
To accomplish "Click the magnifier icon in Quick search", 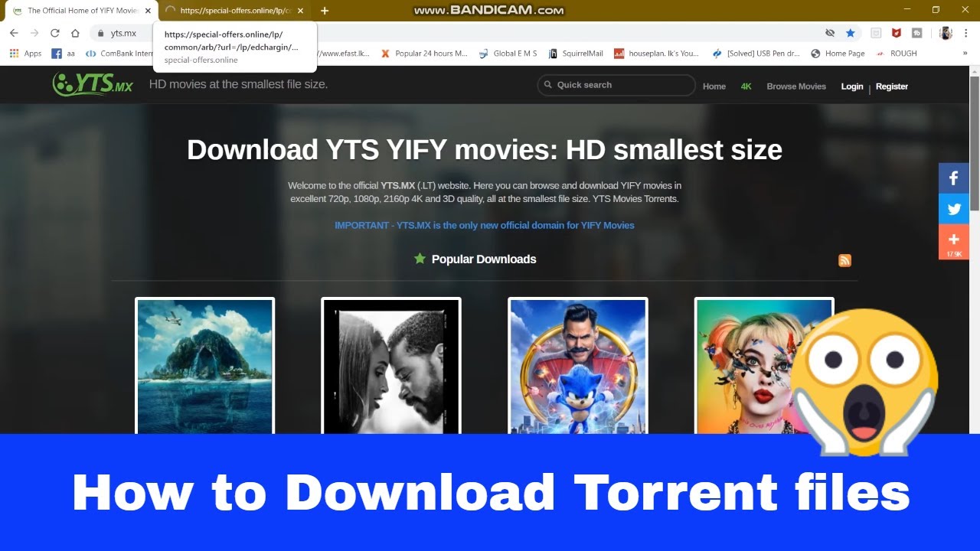I will [547, 85].
